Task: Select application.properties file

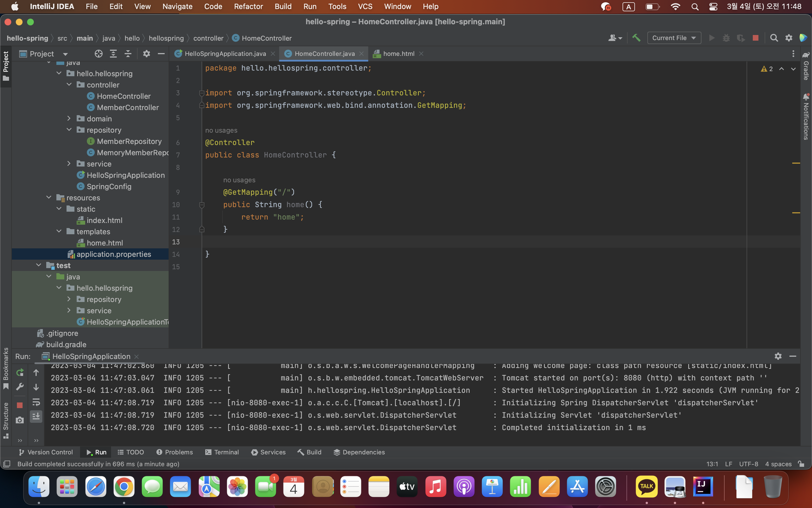Action: click(114, 254)
